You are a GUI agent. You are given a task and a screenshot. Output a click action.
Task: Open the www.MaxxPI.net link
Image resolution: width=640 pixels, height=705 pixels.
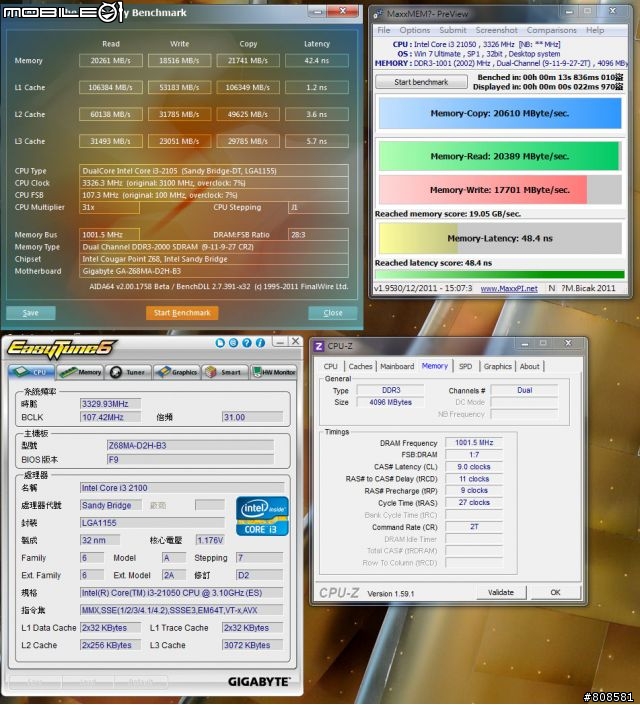[509, 288]
